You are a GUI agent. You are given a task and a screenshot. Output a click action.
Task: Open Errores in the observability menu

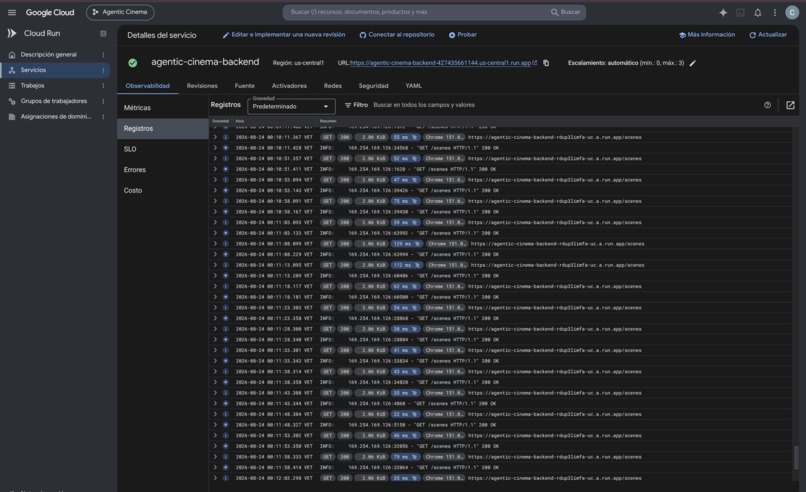pos(163,170)
